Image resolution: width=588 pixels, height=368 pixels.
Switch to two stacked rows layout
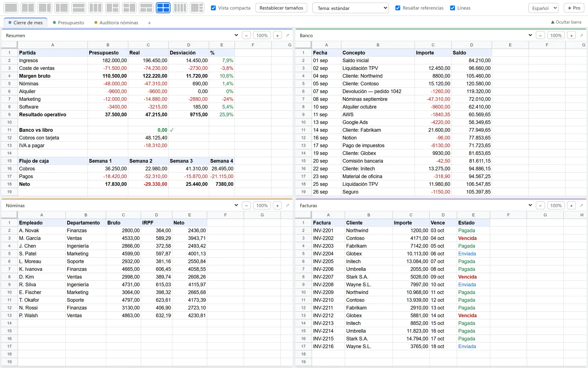[79, 8]
